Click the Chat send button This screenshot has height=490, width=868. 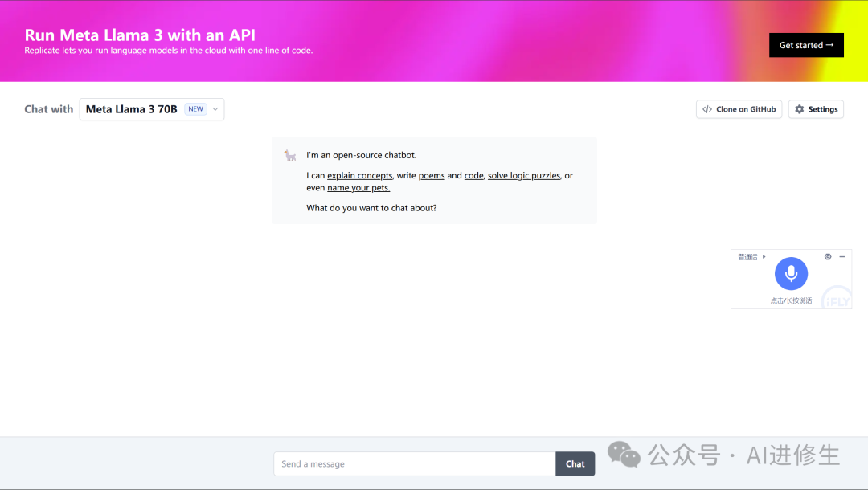click(x=575, y=464)
